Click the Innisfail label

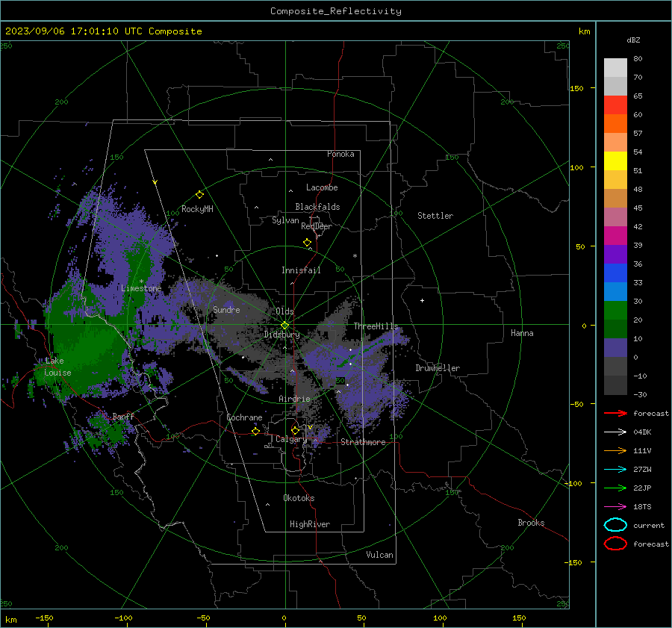tap(301, 270)
